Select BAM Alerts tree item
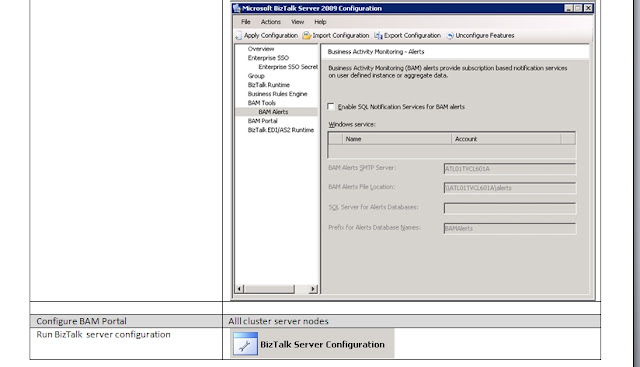 273,112
